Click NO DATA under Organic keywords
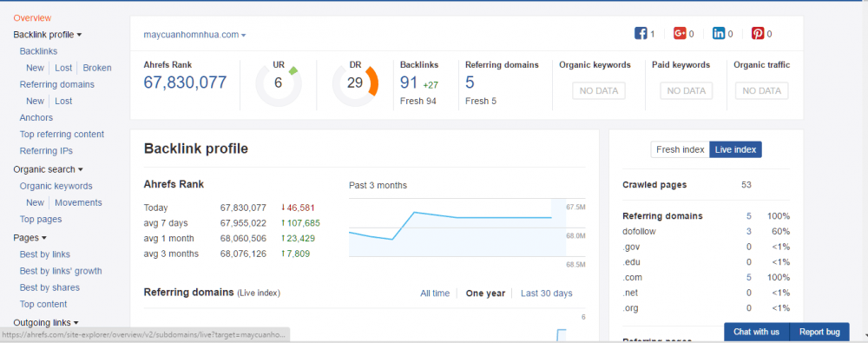Viewport: 868px width, 343px height. click(x=598, y=91)
